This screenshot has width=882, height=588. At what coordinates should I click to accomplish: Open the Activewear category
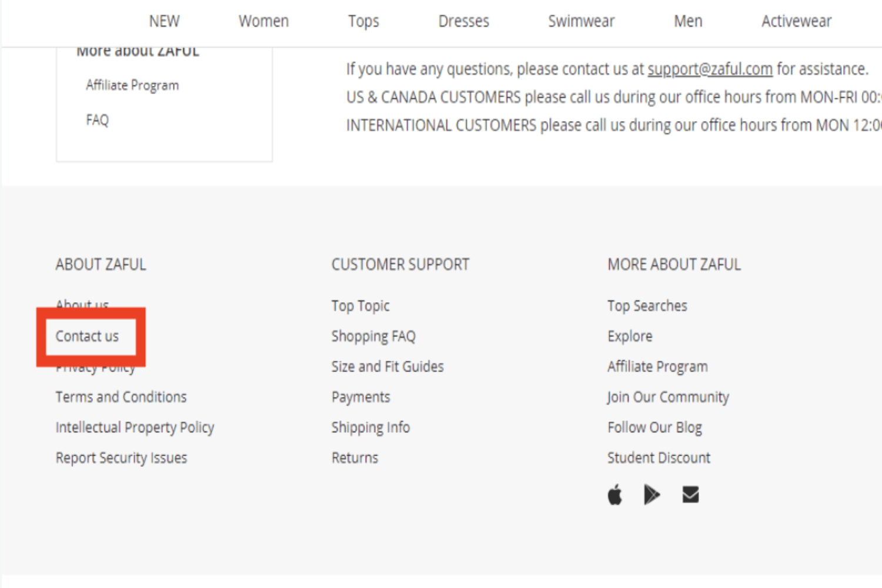796,21
